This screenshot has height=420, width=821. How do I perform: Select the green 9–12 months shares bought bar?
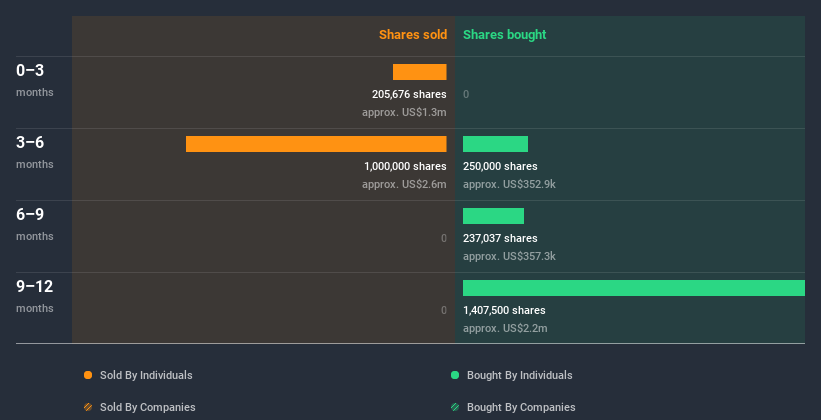tap(634, 288)
